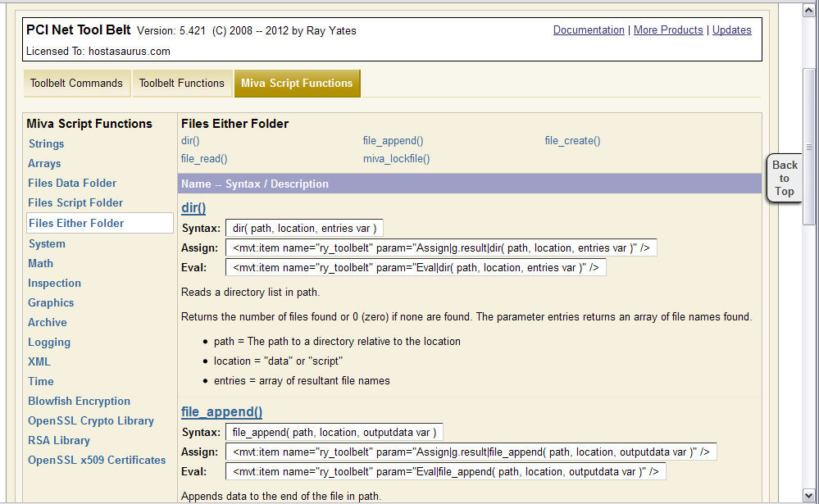Image resolution: width=819 pixels, height=504 pixels.
Task: Click the dir() Eval code field
Action: (x=416, y=267)
